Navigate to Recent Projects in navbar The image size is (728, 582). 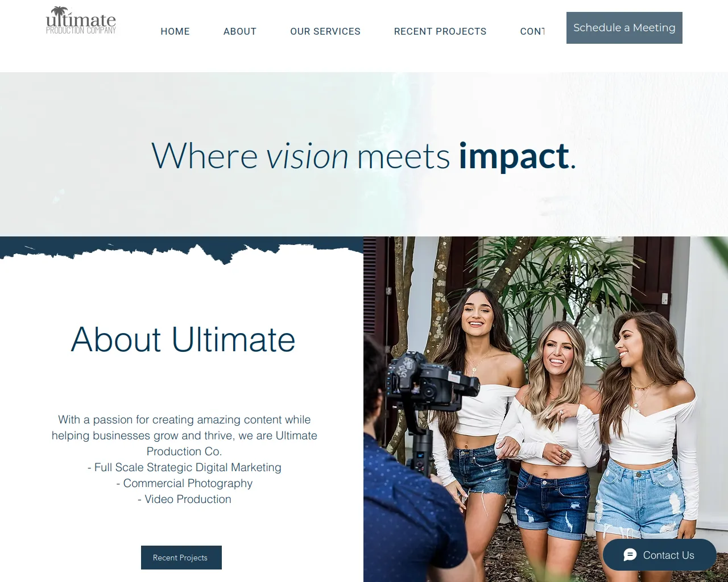click(440, 31)
